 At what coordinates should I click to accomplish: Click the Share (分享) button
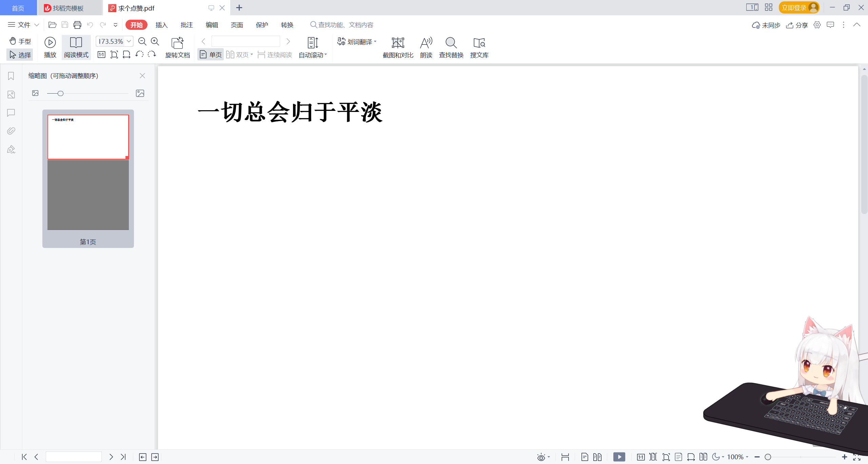click(797, 25)
